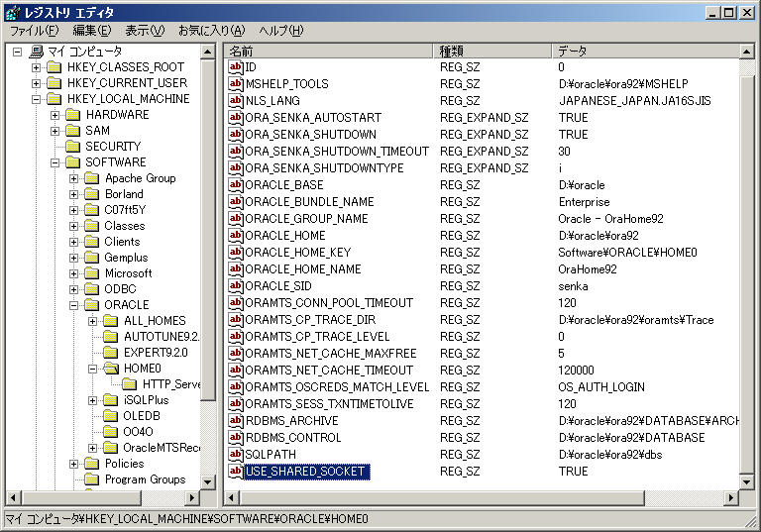The image size is (761, 532).
Task: Click the string icon beside ORACLE_BASE
Action: coord(236,185)
